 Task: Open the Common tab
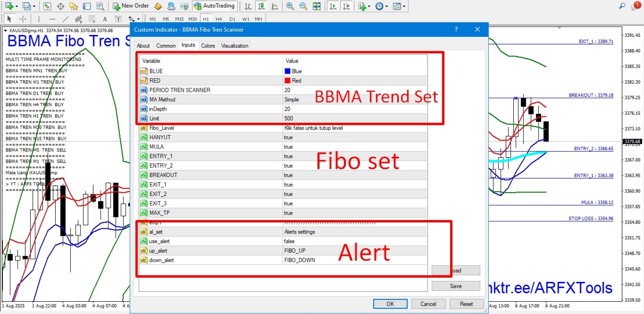pos(166,46)
